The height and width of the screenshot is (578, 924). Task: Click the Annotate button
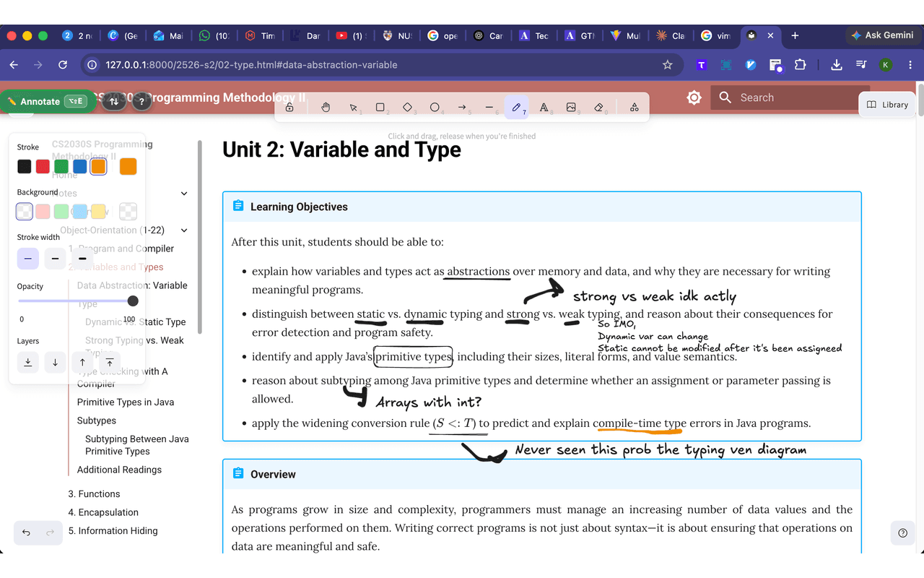48,101
